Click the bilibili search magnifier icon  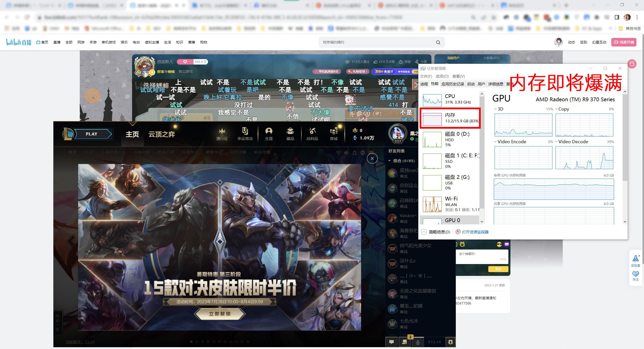(438, 42)
